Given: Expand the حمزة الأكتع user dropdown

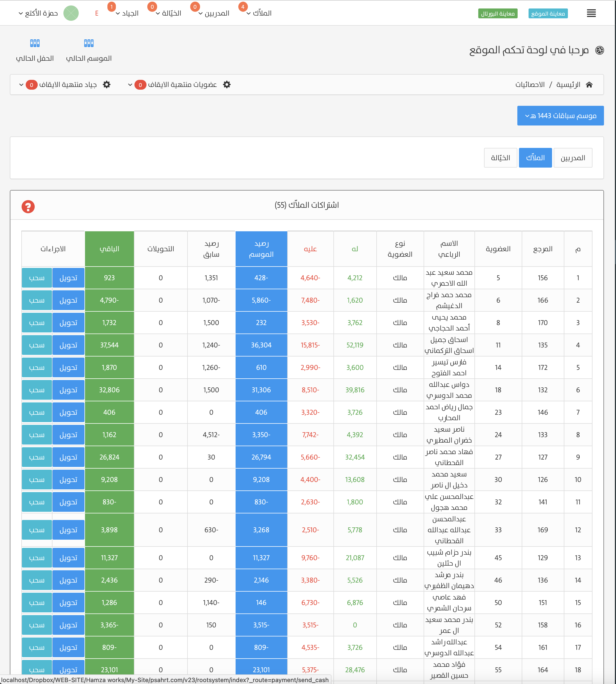Looking at the screenshot, I should point(38,13).
